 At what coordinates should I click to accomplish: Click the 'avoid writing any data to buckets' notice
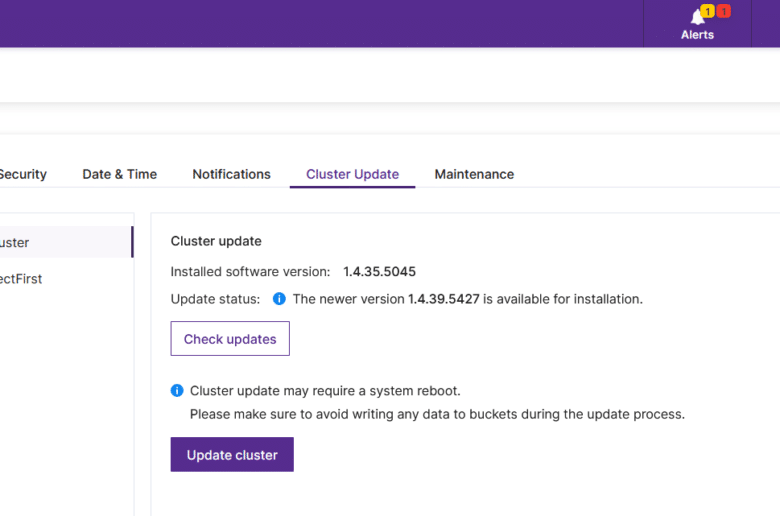[437, 414]
